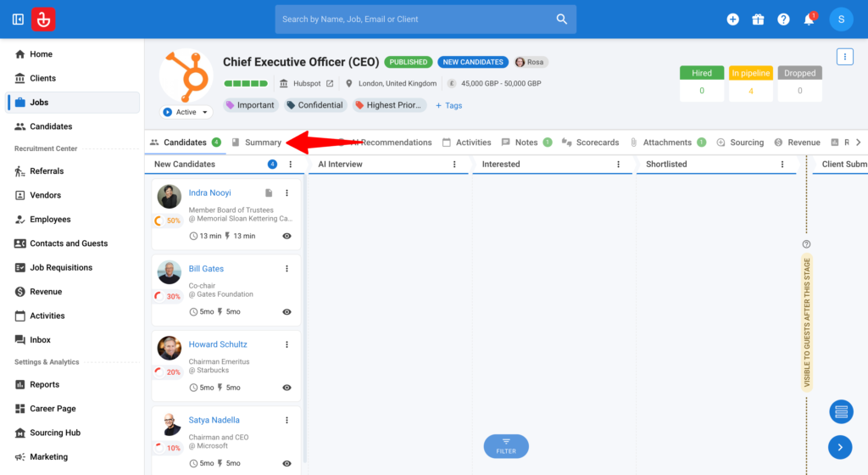Open Indra Nooyi's resume document icon
Viewport: 868px width, 475px height.
coord(269,193)
